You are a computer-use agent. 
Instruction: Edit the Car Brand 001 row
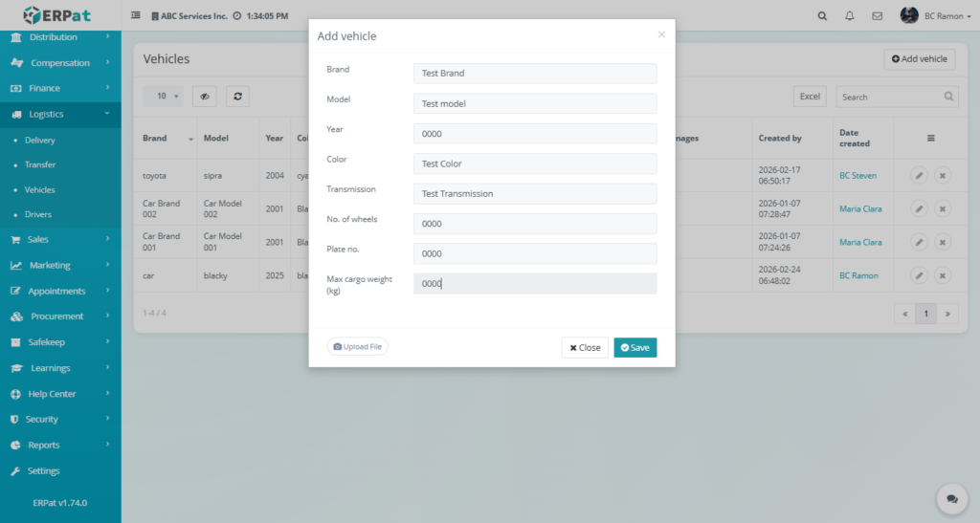pyautogui.click(x=919, y=242)
